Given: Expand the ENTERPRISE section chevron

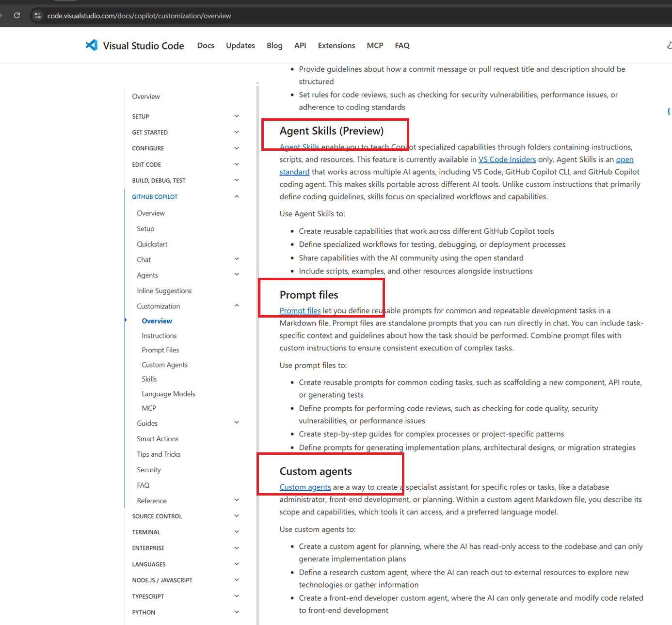Looking at the screenshot, I should pos(237,548).
